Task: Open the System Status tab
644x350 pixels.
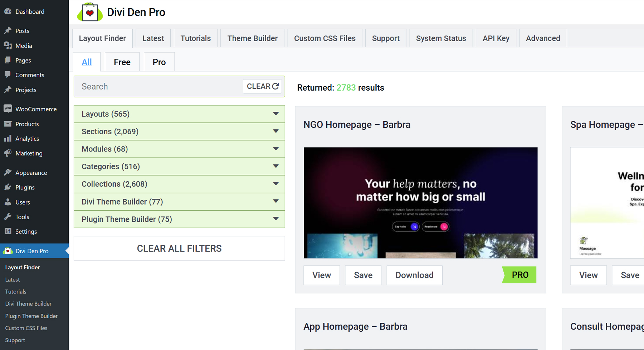Action: coord(441,38)
